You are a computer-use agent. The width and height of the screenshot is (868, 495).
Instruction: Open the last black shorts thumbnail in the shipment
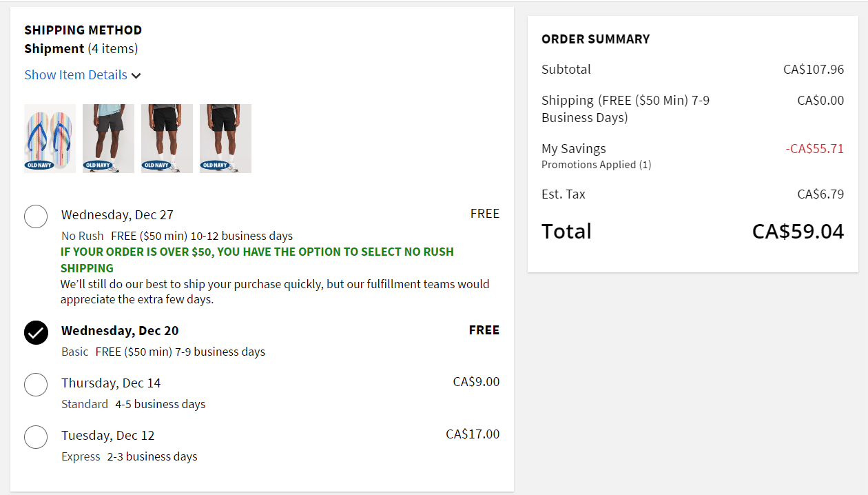225,138
